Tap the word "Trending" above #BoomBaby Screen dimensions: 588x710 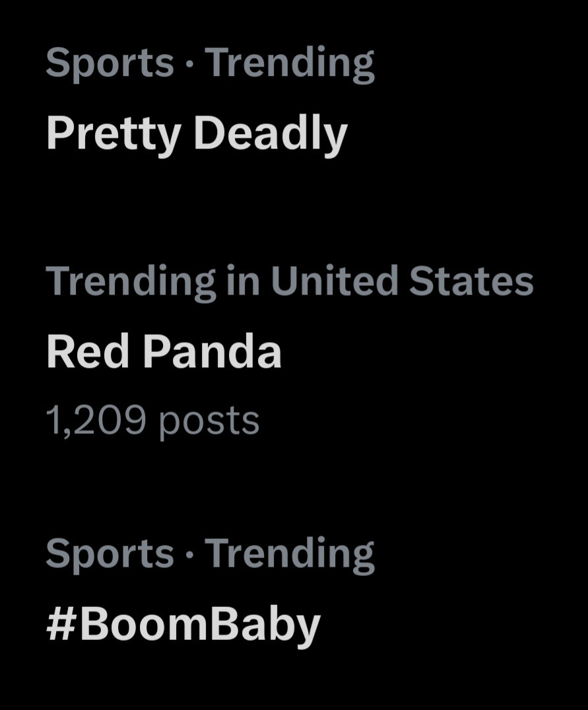click(290, 553)
